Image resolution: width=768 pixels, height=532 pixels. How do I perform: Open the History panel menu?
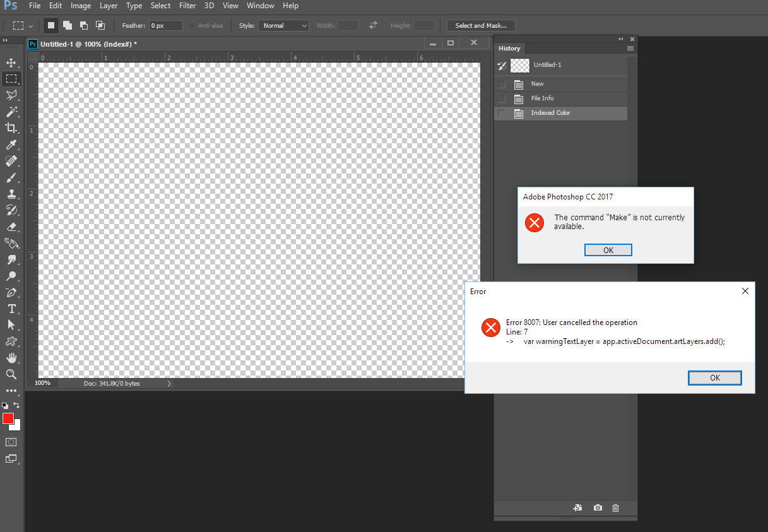point(630,48)
